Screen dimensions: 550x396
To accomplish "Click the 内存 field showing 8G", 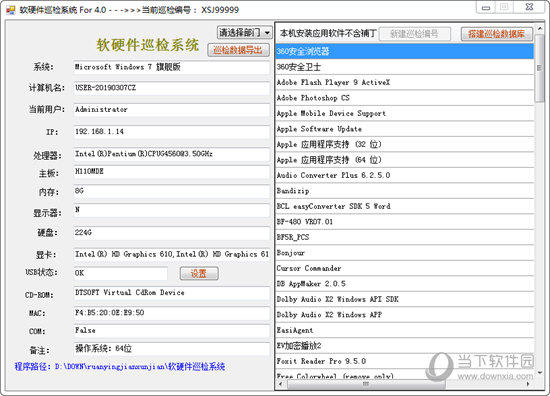I will click(x=172, y=191).
